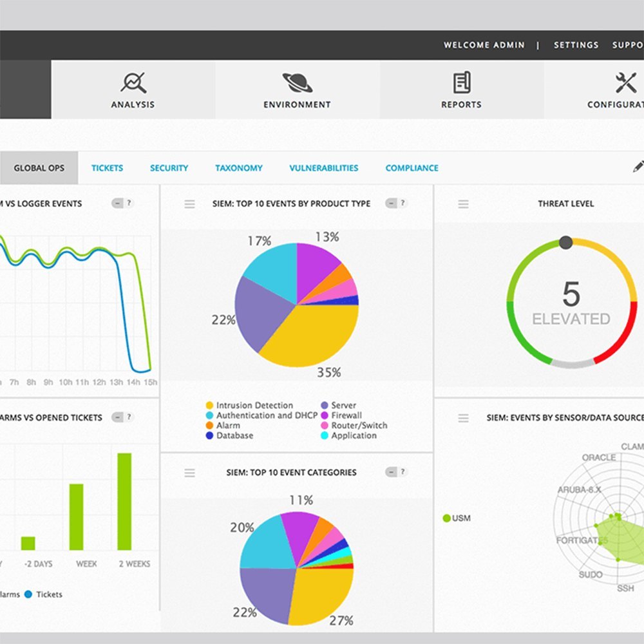Open the Reports document icon
The height and width of the screenshot is (644, 644).
tap(462, 82)
